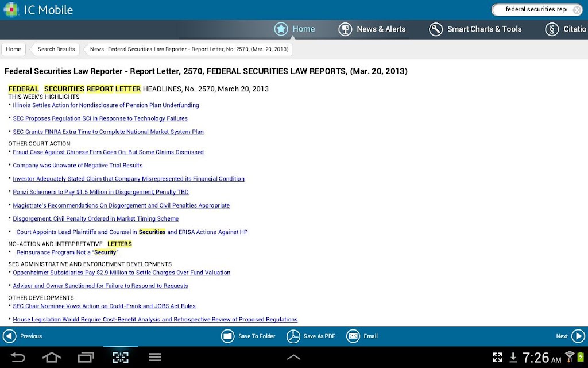
Task: Tap the Android back button
Action: point(17,357)
